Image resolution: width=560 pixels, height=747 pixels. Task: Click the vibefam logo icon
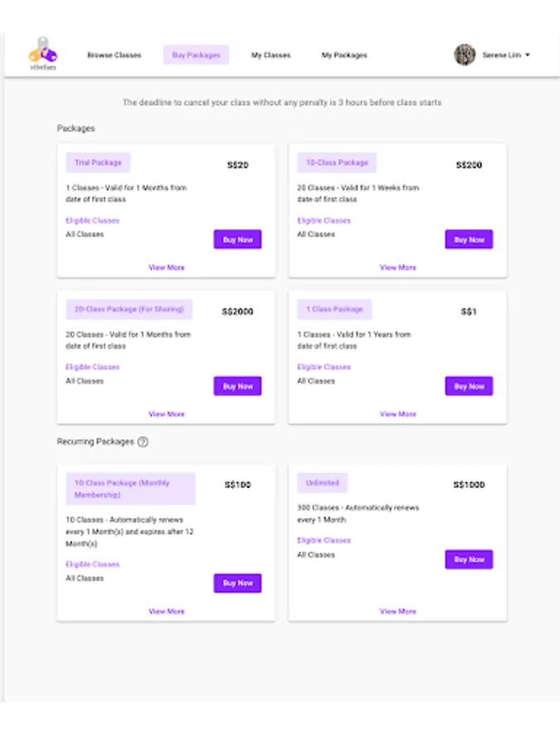[x=42, y=55]
